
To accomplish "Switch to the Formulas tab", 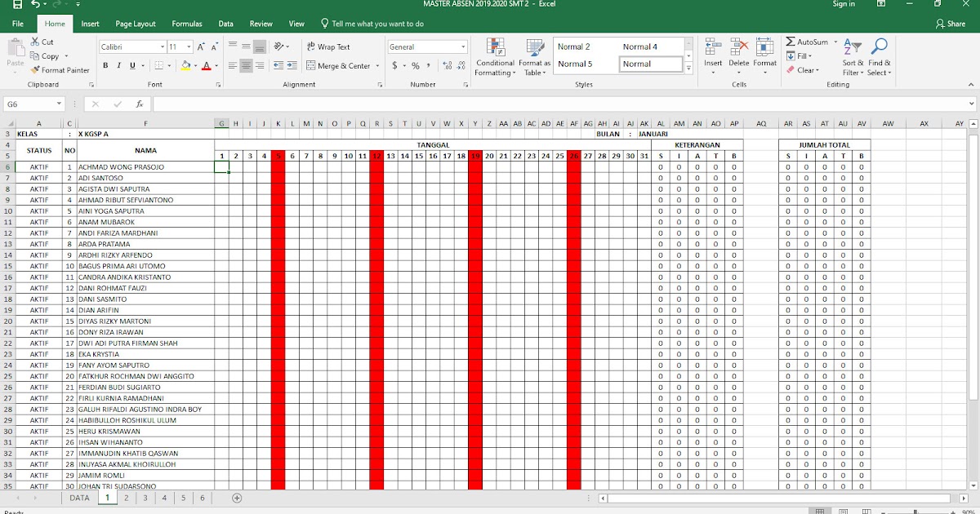I will coord(187,24).
